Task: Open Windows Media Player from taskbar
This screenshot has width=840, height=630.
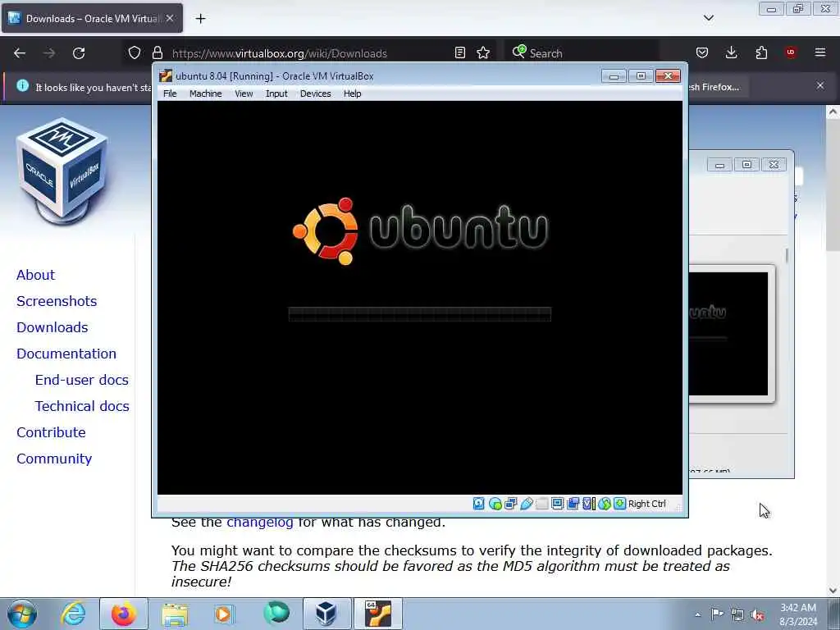Action: coord(225,614)
